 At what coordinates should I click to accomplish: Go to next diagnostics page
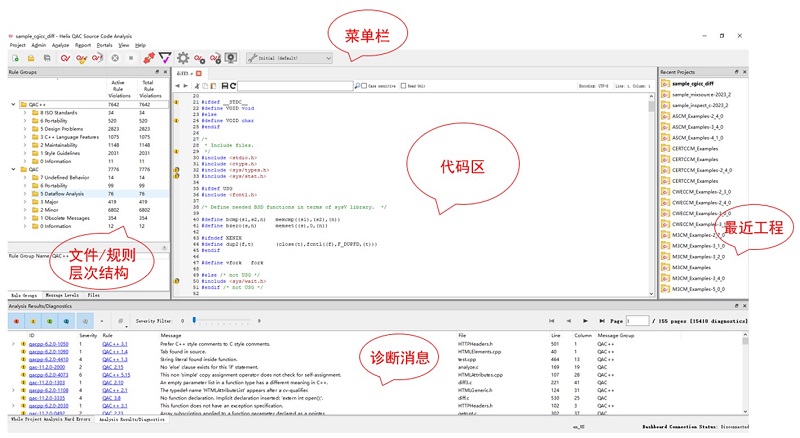click(x=585, y=321)
